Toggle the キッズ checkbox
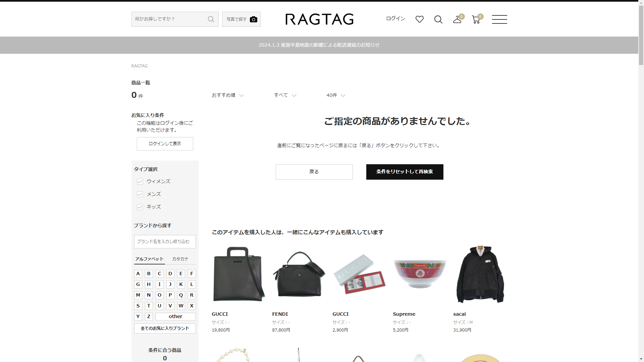The height and width of the screenshot is (362, 644). click(140, 207)
